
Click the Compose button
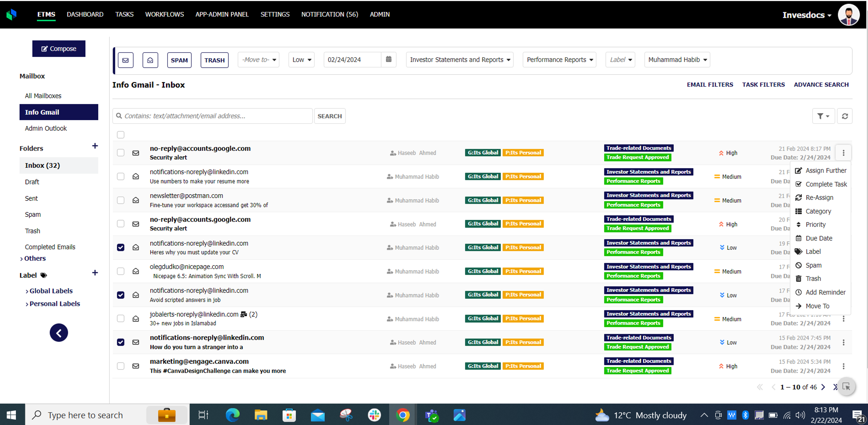pos(59,49)
